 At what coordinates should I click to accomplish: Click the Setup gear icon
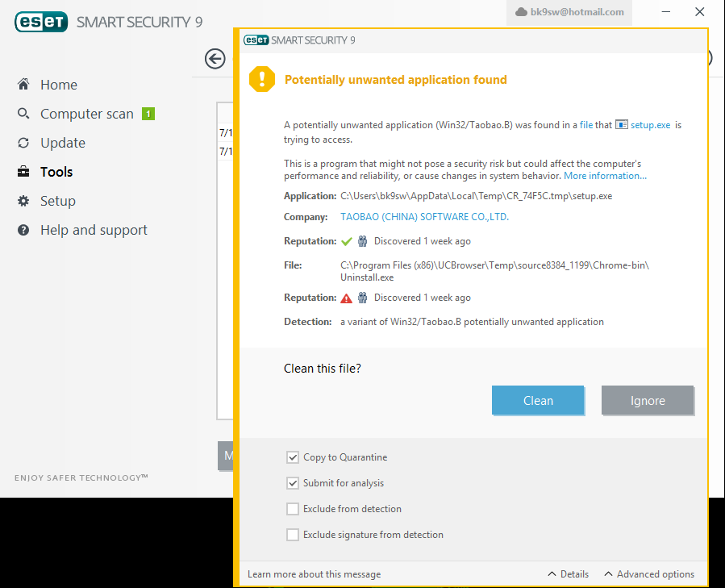[x=23, y=201]
